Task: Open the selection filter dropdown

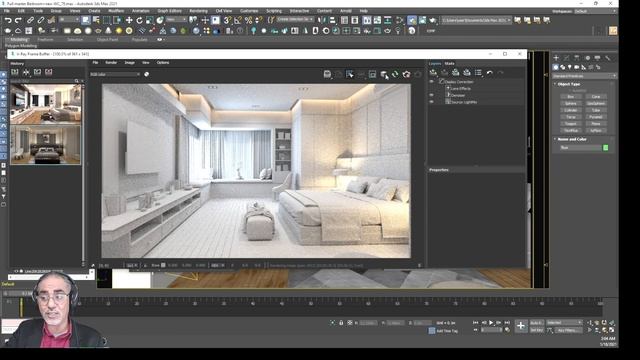Action: pyautogui.click(x=69, y=20)
